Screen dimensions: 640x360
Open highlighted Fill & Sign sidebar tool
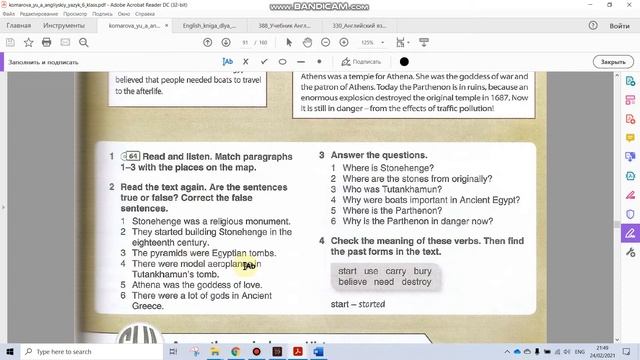click(630, 233)
